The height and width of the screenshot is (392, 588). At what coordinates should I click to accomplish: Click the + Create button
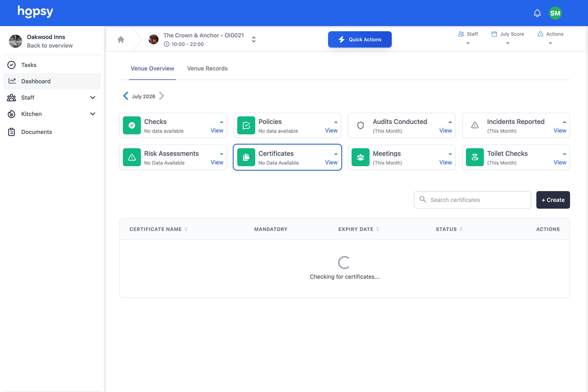click(x=553, y=200)
